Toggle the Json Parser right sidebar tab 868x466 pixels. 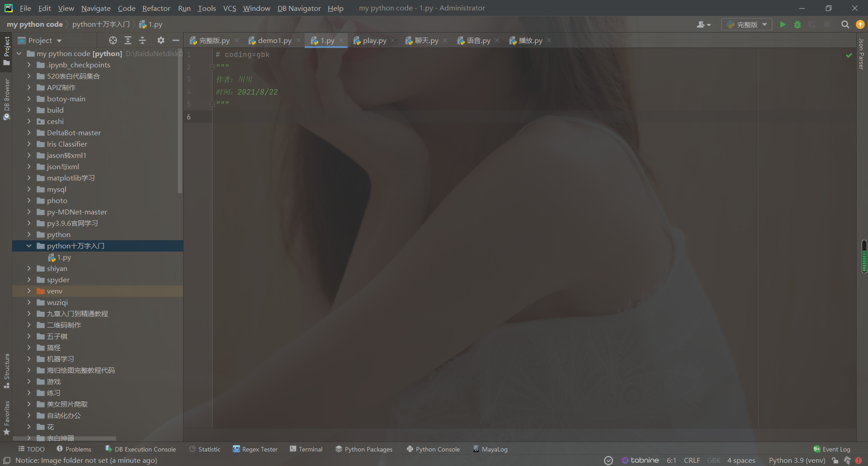pos(861,54)
